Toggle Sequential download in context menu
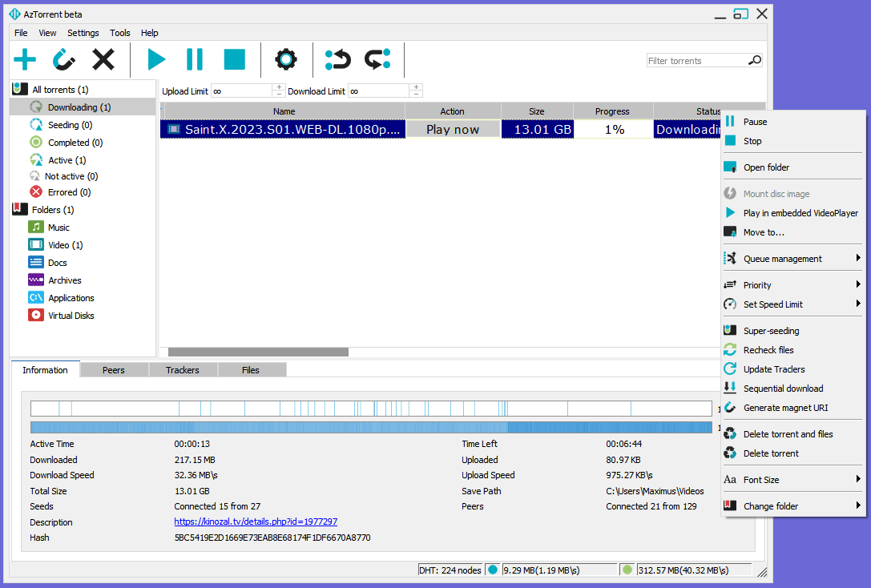This screenshot has height=588, width=871. coord(793,388)
